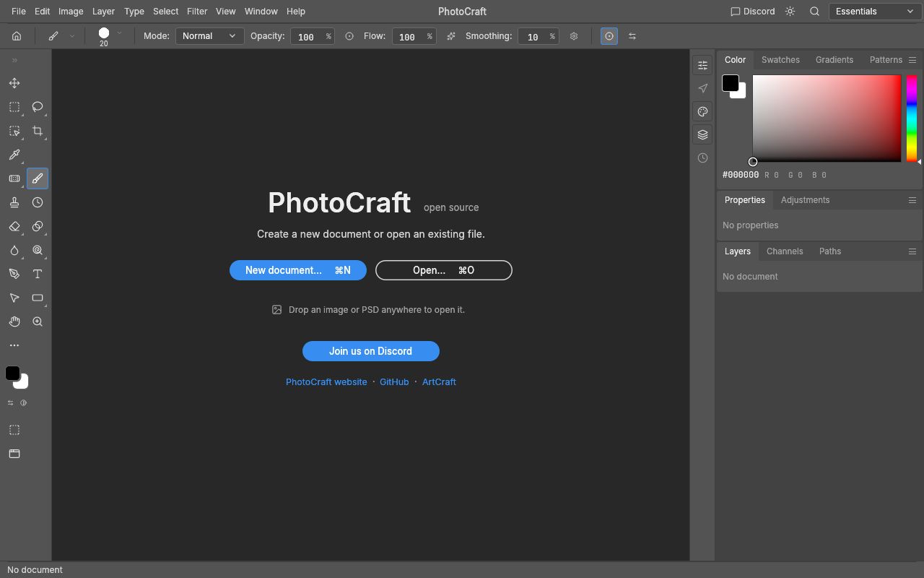Open the brush preset picker arrow
Viewport: 924px width, 578px height.
(x=119, y=33)
